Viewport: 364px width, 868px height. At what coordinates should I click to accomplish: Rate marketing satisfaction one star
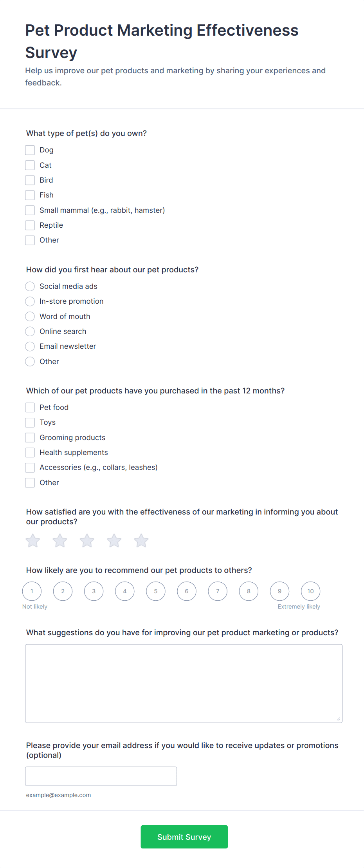pos(33,541)
